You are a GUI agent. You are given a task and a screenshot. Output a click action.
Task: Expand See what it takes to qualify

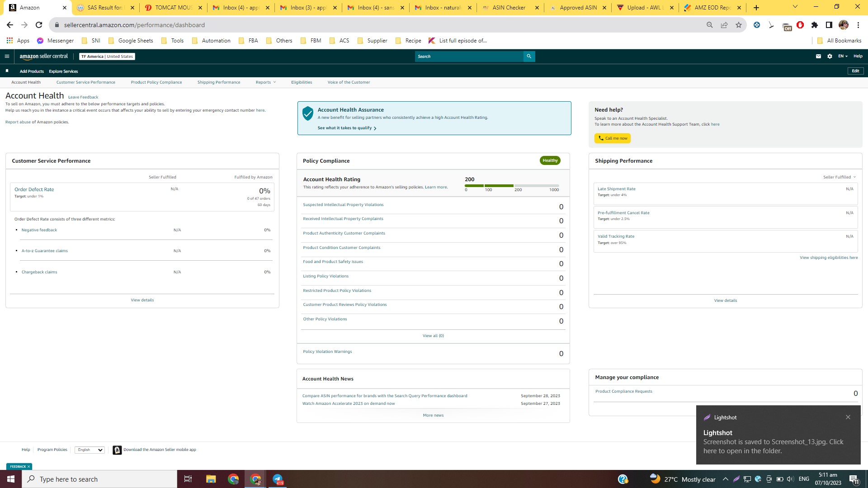(x=347, y=128)
